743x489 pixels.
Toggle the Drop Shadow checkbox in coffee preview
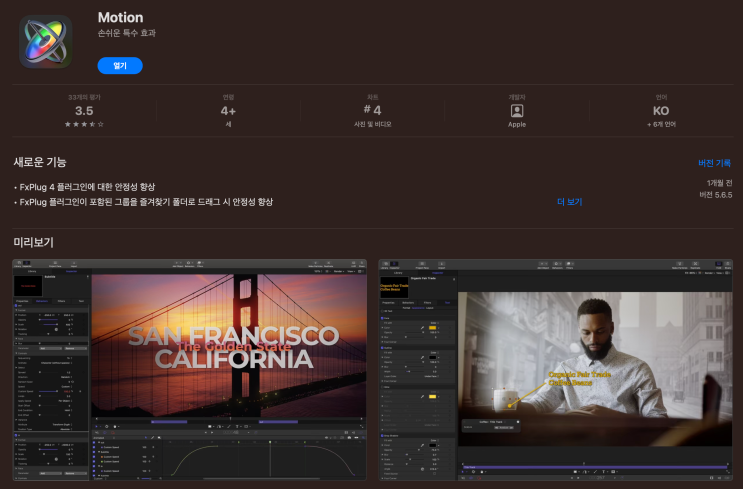[383, 437]
